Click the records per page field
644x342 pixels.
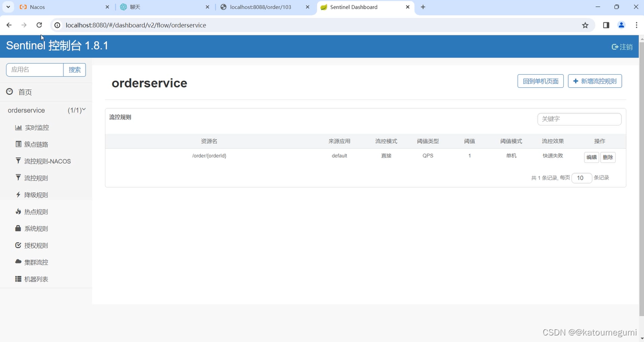click(581, 178)
